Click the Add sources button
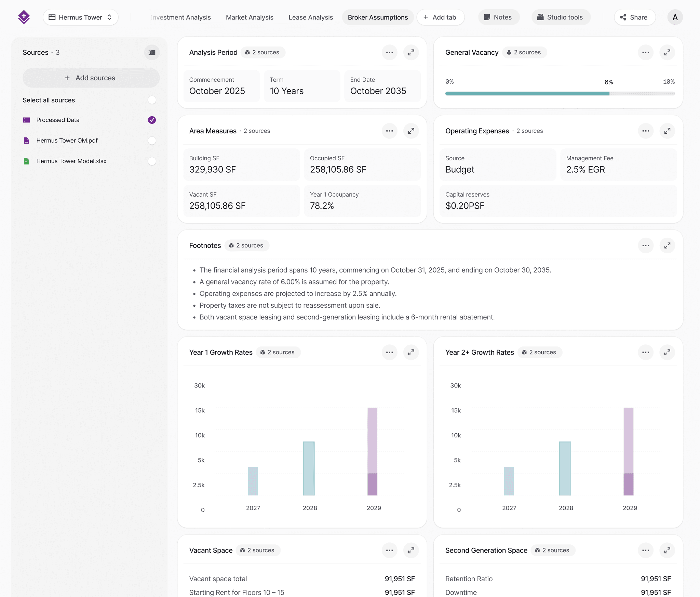Image resolution: width=700 pixels, height=597 pixels. (x=91, y=78)
